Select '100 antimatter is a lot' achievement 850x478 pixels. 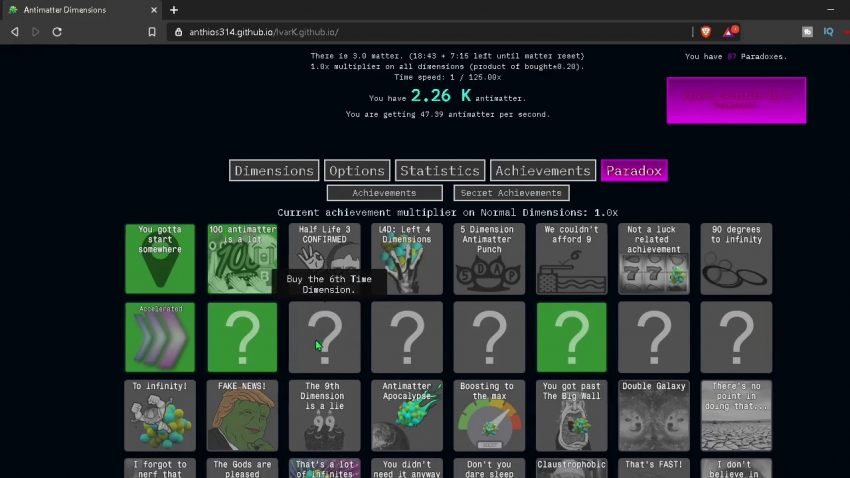242,259
